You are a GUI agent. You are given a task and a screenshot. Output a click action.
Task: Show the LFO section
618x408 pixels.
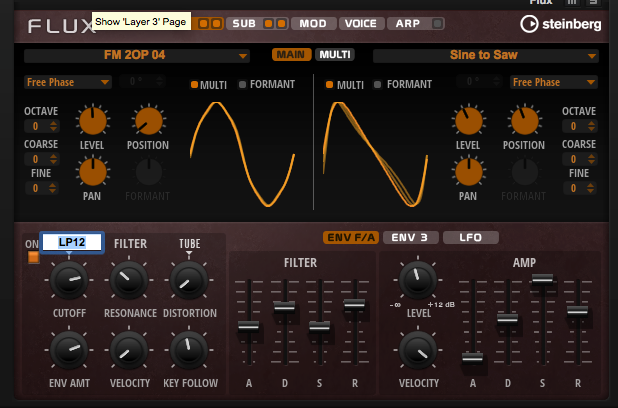click(471, 237)
